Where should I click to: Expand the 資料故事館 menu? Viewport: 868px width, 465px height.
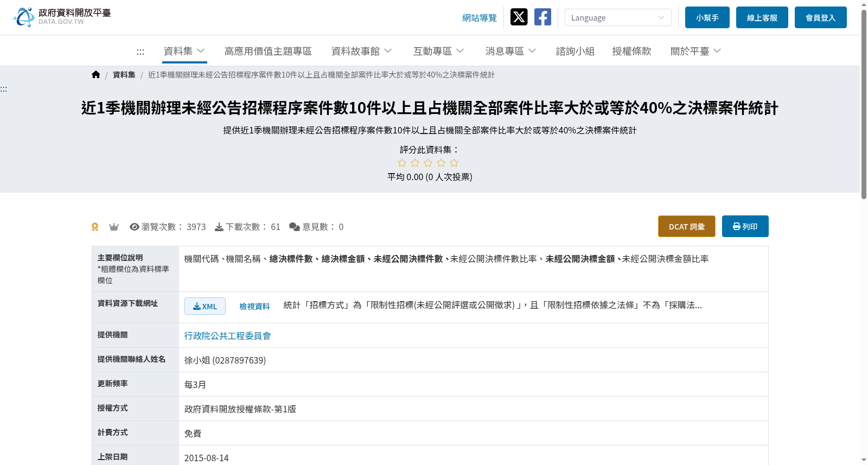[361, 51]
